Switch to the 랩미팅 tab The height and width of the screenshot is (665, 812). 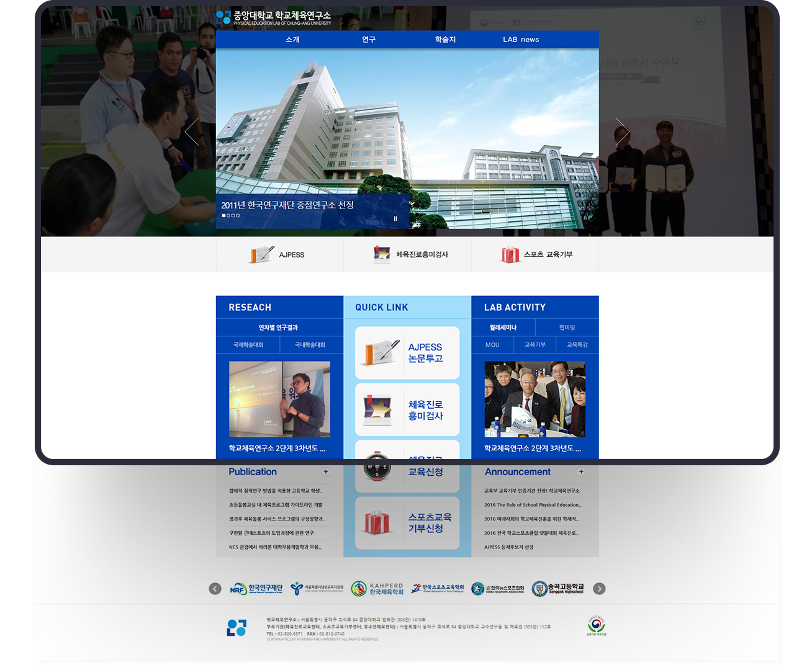(567, 328)
